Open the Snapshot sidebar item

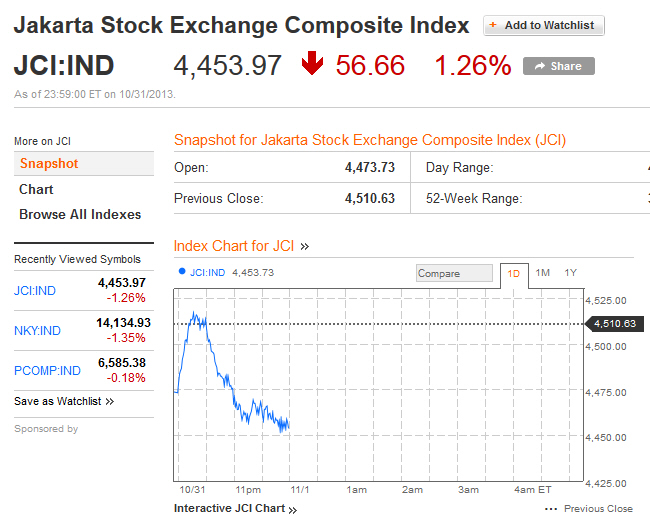[x=48, y=164]
